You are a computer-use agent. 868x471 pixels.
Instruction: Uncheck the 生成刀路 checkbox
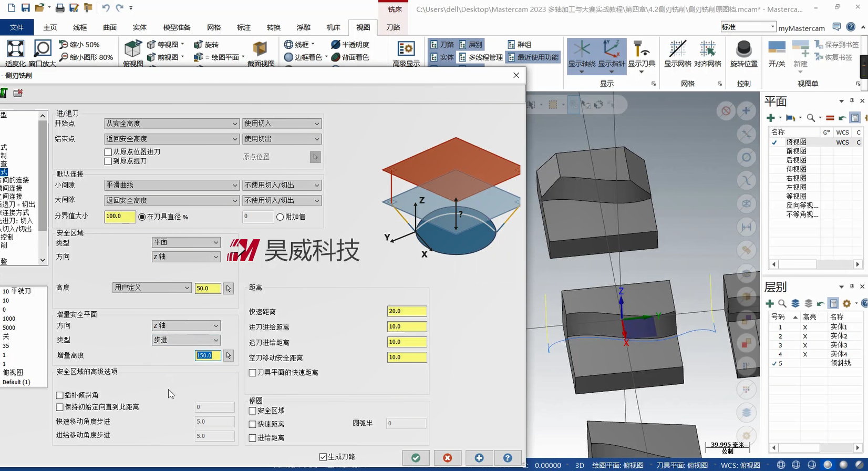[323, 457]
